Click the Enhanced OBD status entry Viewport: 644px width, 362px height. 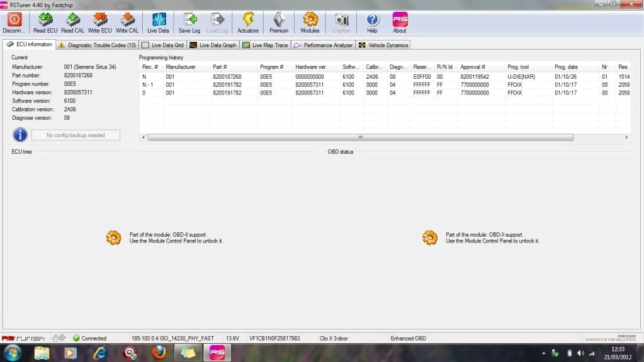[x=409, y=338]
